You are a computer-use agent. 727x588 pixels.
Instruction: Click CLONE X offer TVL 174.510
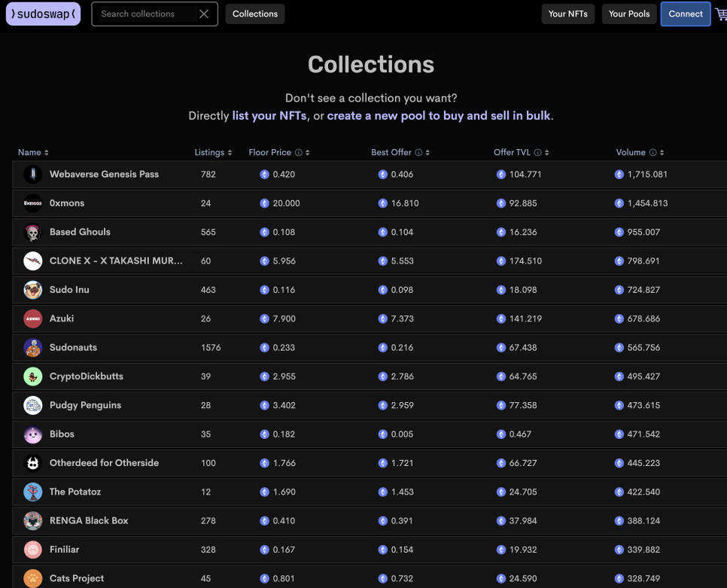[525, 261]
